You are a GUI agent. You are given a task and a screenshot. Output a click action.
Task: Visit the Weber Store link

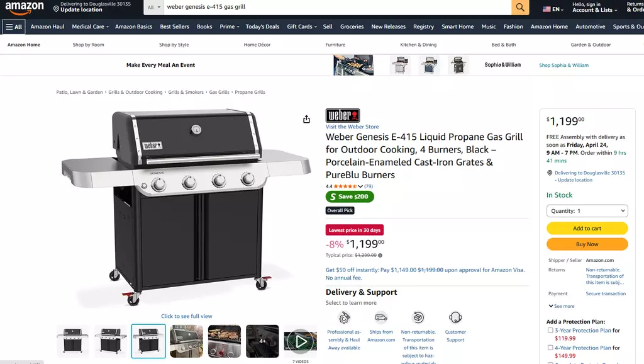tap(352, 127)
